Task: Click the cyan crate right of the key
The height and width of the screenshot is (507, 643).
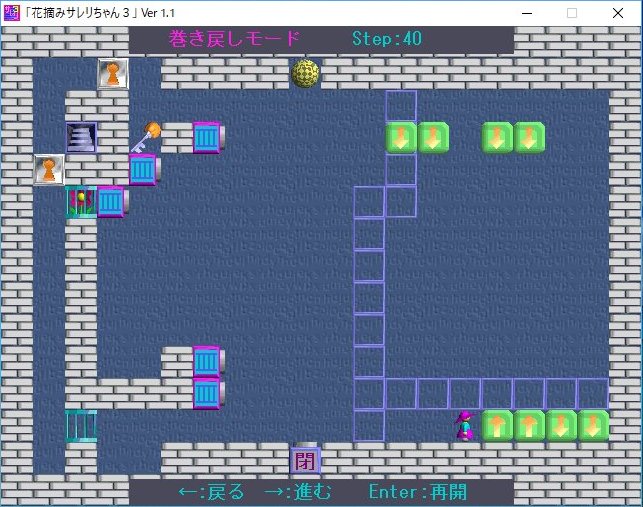Action: pyautogui.click(x=207, y=137)
